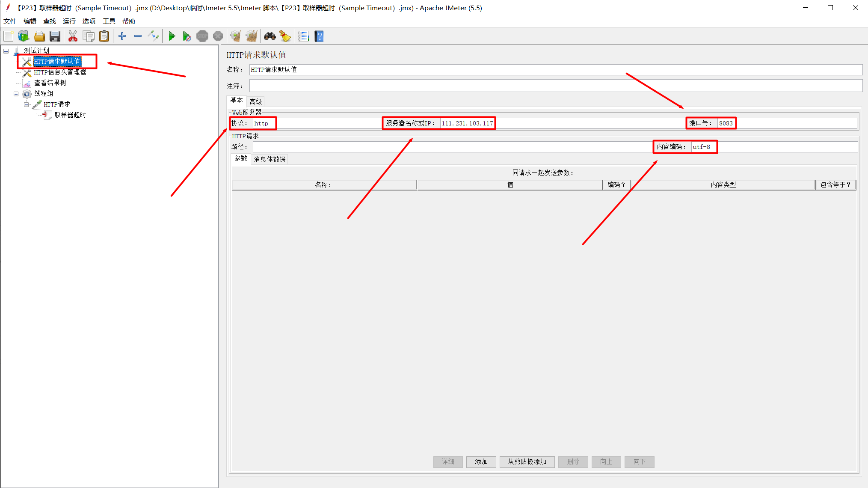This screenshot has height=488, width=868.
Task: Select 取样器超时 in the tree
Action: 70,115
